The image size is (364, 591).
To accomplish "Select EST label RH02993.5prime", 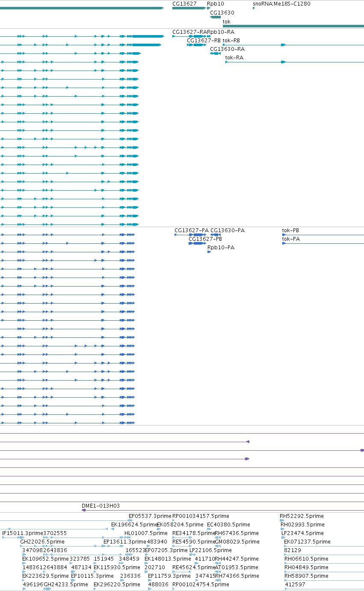I will 302,525.
